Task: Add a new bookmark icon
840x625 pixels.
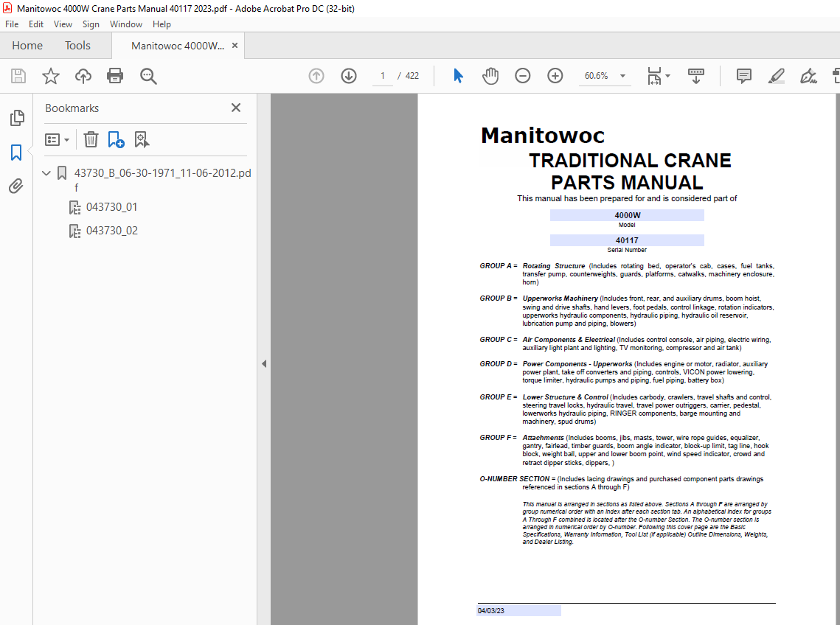Action: click(116, 140)
